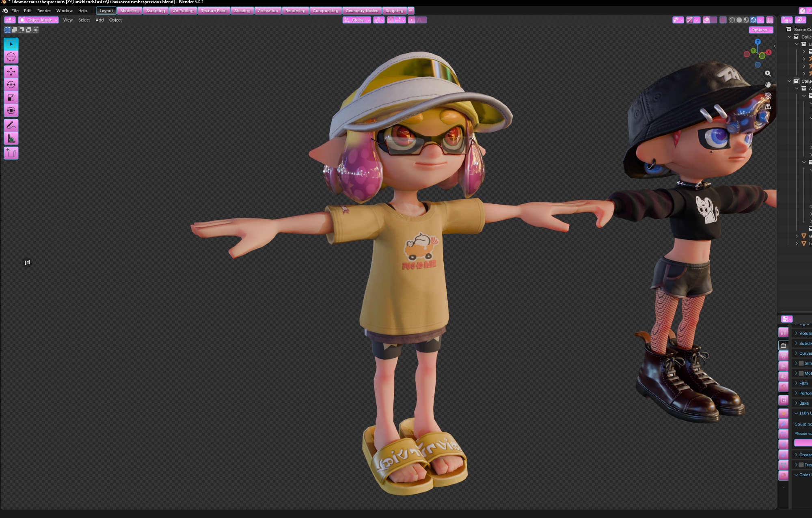Select the Cursor tool in toolbar
This screenshot has width=812, height=518.
click(x=11, y=57)
